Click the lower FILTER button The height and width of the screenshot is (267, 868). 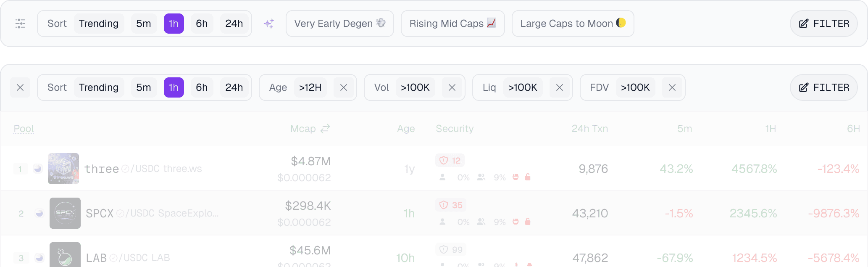pyautogui.click(x=824, y=87)
